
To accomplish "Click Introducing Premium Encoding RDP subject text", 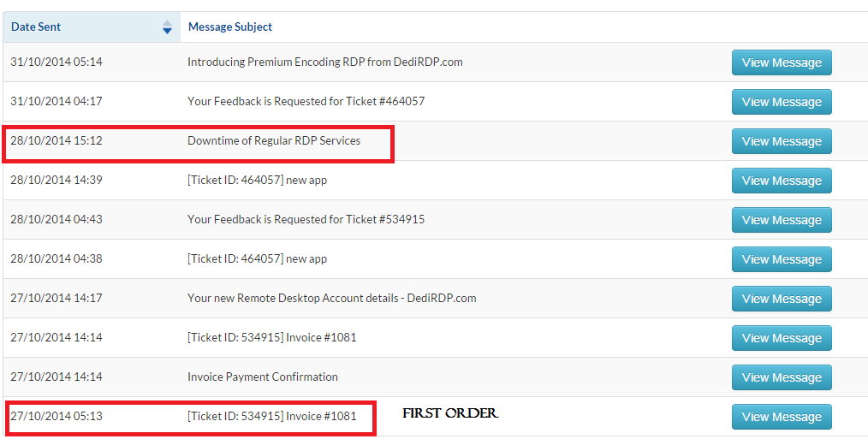I will pyautogui.click(x=325, y=62).
